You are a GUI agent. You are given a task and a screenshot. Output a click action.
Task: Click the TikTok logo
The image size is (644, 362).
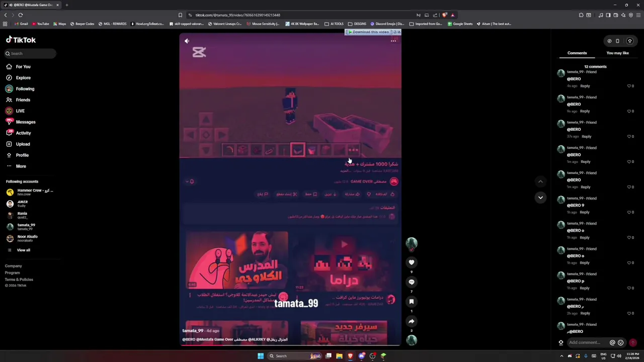click(x=21, y=40)
